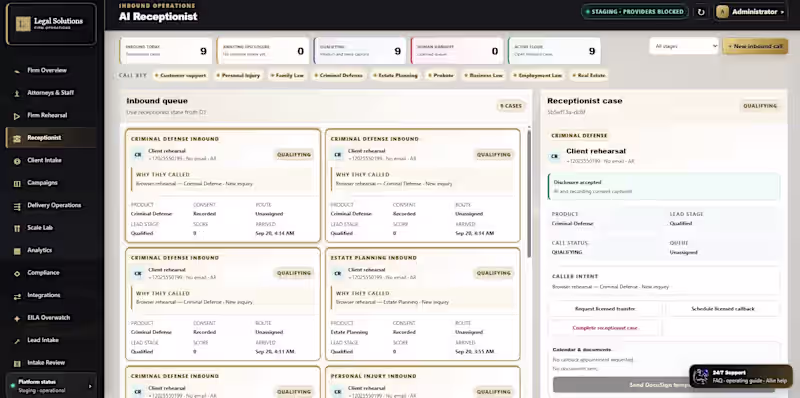Viewport: 800px width, 398px height.
Task: Click the Administrator avatar icon
Action: pos(722,12)
